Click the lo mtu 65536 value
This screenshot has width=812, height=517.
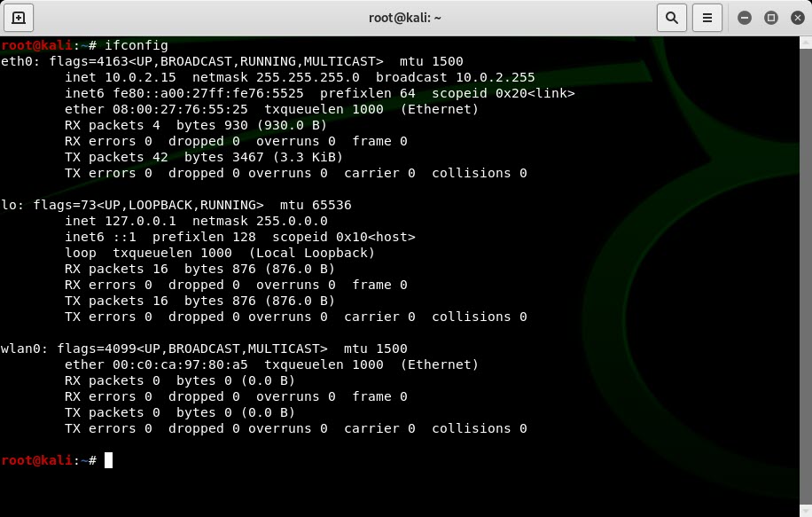pyautogui.click(x=332, y=205)
